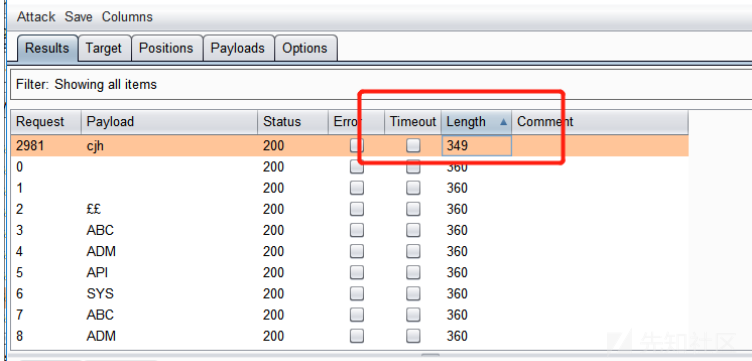Click the Length column sort arrow
This screenshot has width=752, height=361.
tap(503, 122)
